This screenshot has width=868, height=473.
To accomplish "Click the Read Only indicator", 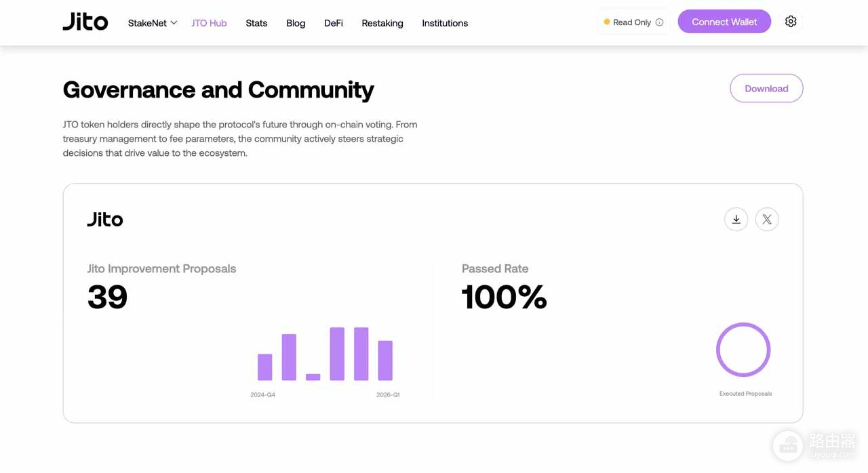I will [x=633, y=22].
